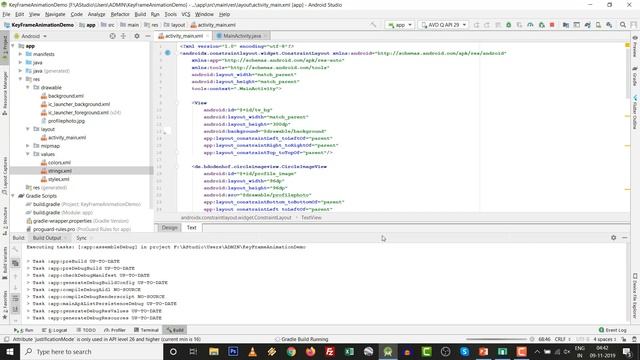Switch to MainActivity.java editor tab
640x360 pixels.
(x=241, y=36)
